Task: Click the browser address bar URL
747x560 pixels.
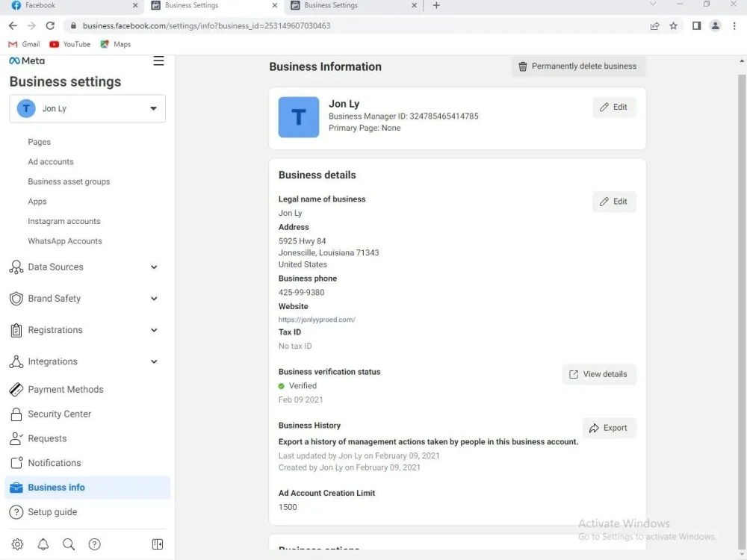Action: pos(206,25)
